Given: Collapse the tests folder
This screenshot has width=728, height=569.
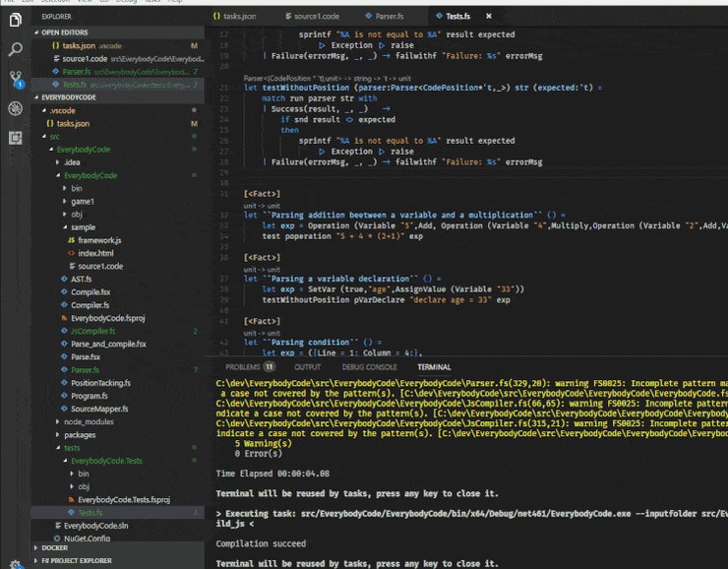Looking at the screenshot, I should point(72,448).
